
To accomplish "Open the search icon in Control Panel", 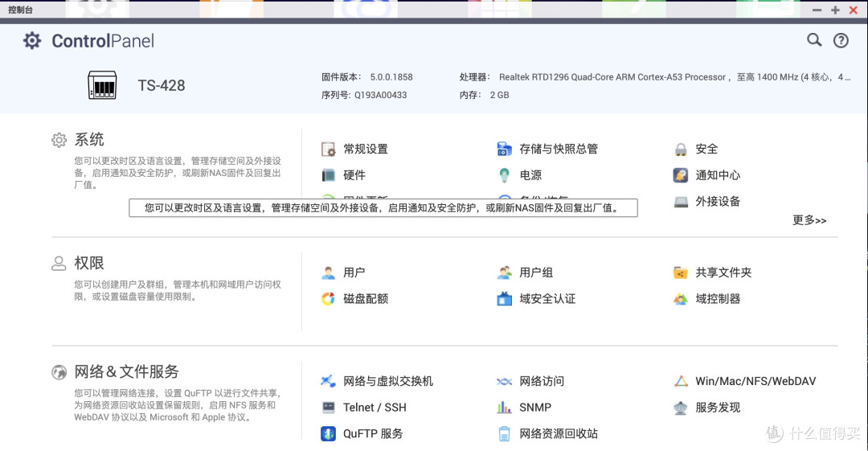I will click(813, 40).
